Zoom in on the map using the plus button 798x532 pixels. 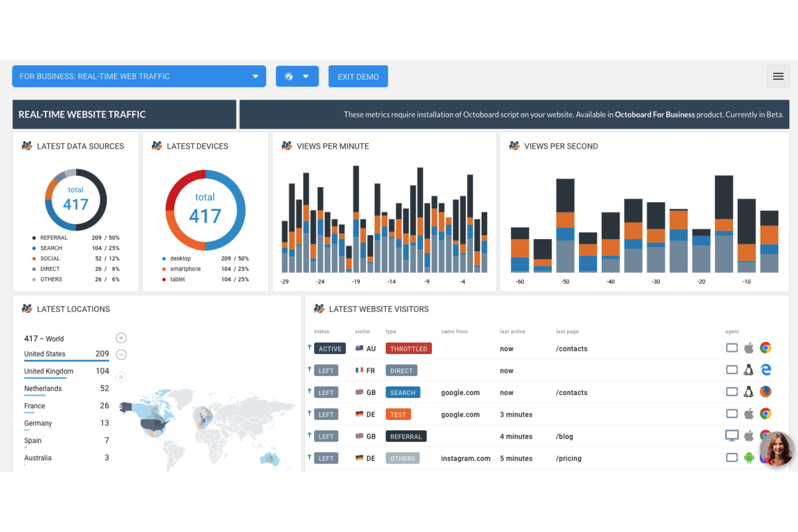pyautogui.click(x=121, y=337)
